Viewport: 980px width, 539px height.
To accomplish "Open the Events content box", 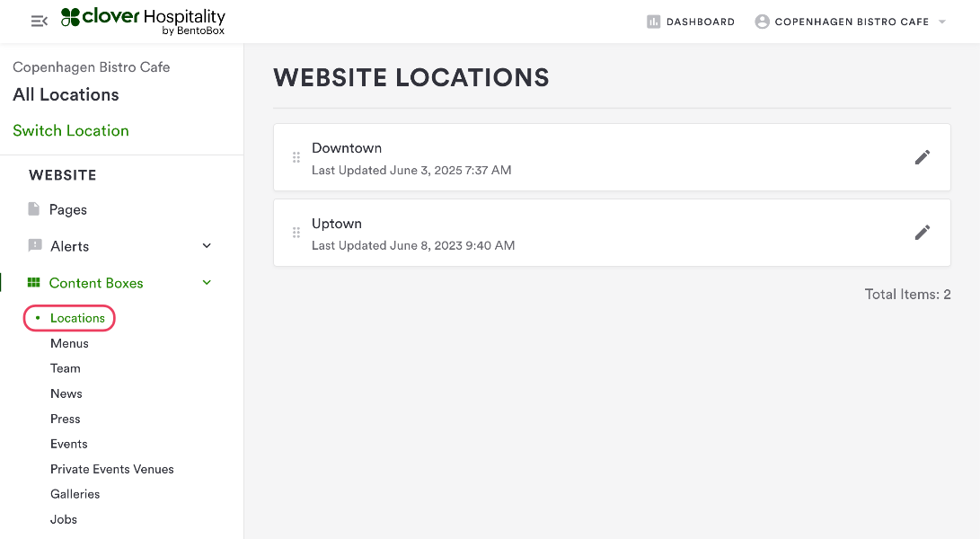I will click(x=69, y=444).
